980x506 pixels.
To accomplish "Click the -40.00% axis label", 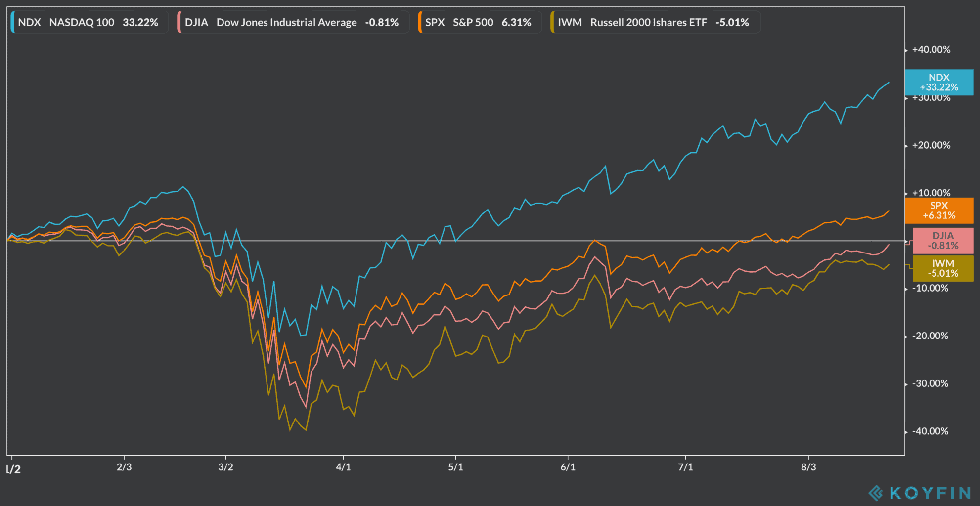I will click(930, 431).
